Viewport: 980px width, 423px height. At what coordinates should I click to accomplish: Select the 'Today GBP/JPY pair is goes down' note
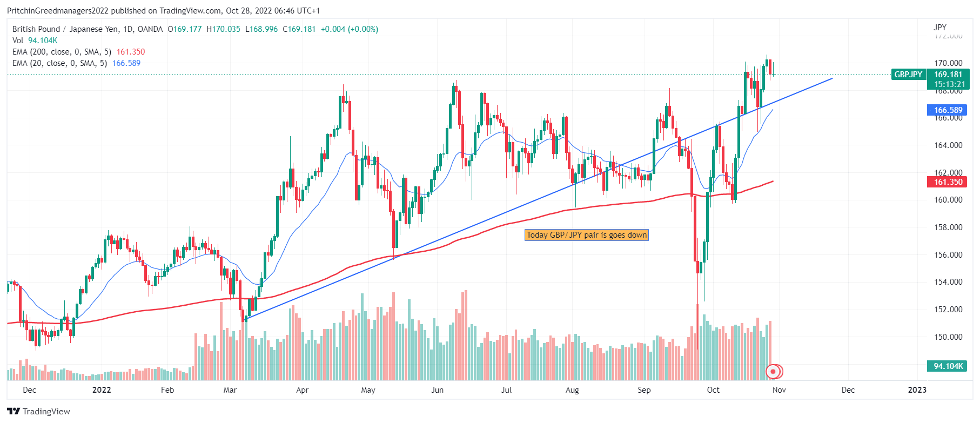click(x=586, y=235)
